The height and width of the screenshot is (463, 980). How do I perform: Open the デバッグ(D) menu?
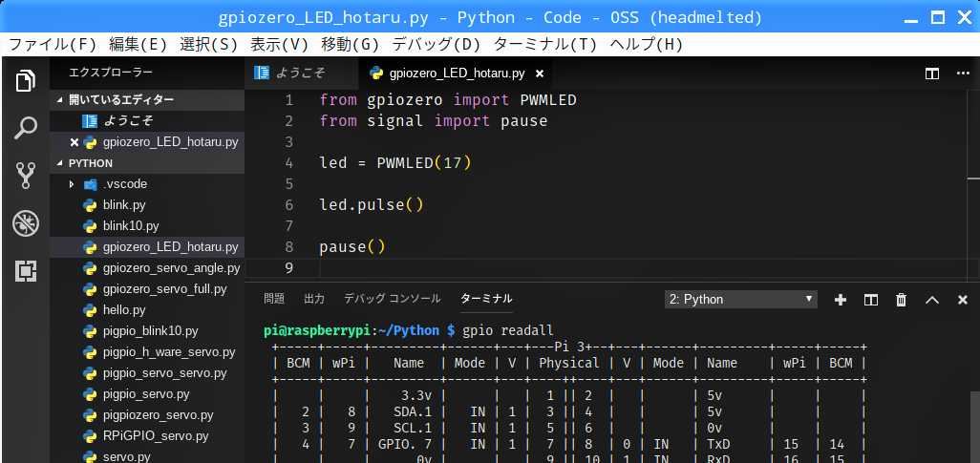436,44
